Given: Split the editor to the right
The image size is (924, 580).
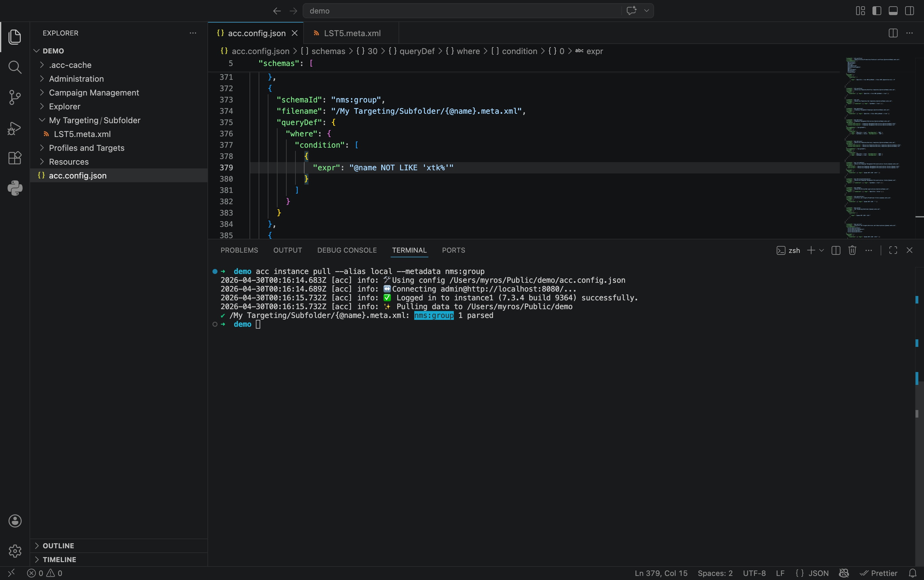Looking at the screenshot, I should click(893, 33).
